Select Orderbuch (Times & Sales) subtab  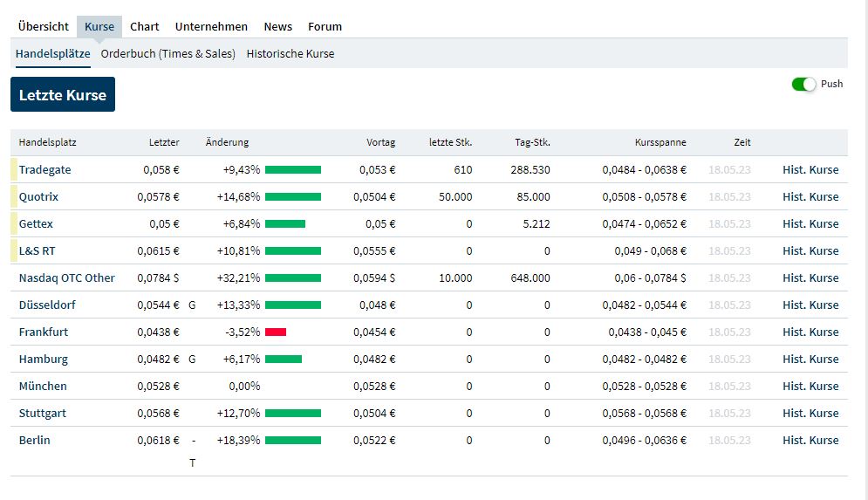[168, 53]
